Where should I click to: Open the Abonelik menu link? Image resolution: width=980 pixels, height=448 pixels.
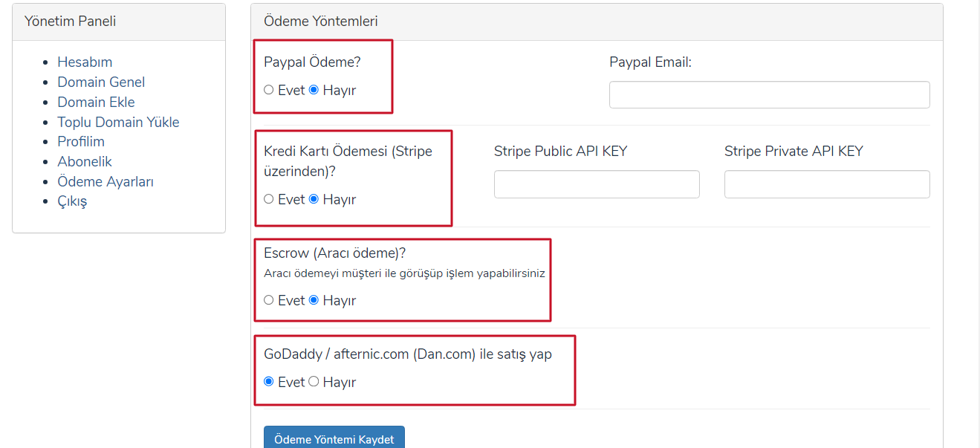pyautogui.click(x=84, y=162)
